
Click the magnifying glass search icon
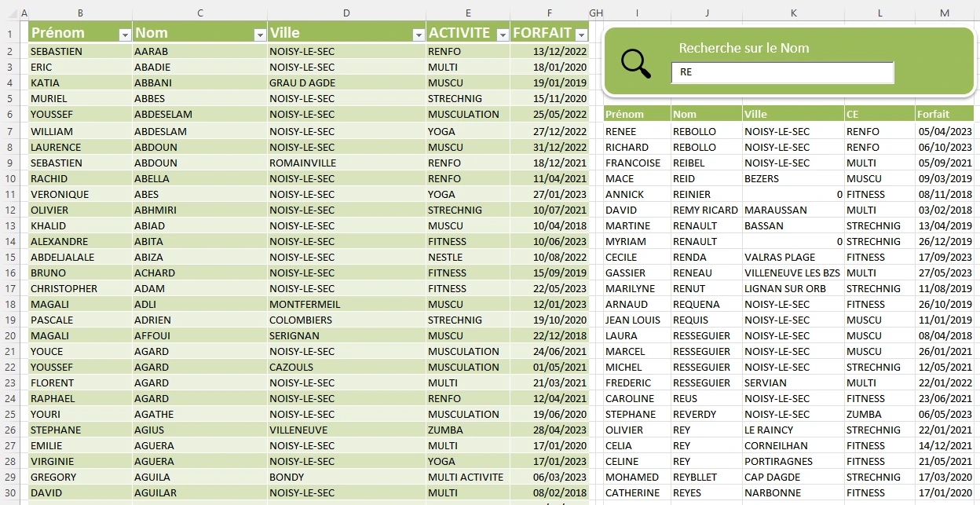point(635,64)
